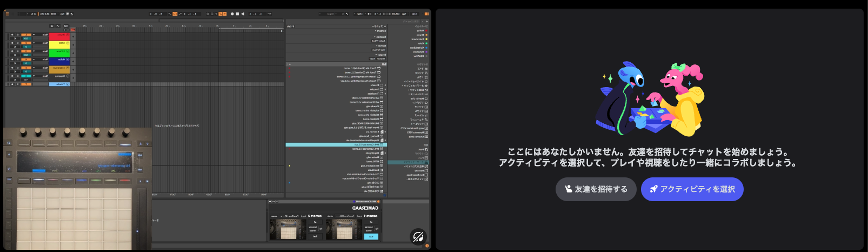Click the アクティビティを選択 button
The height and width of the screenshot is (252, 868).
[x=692, y=189]
